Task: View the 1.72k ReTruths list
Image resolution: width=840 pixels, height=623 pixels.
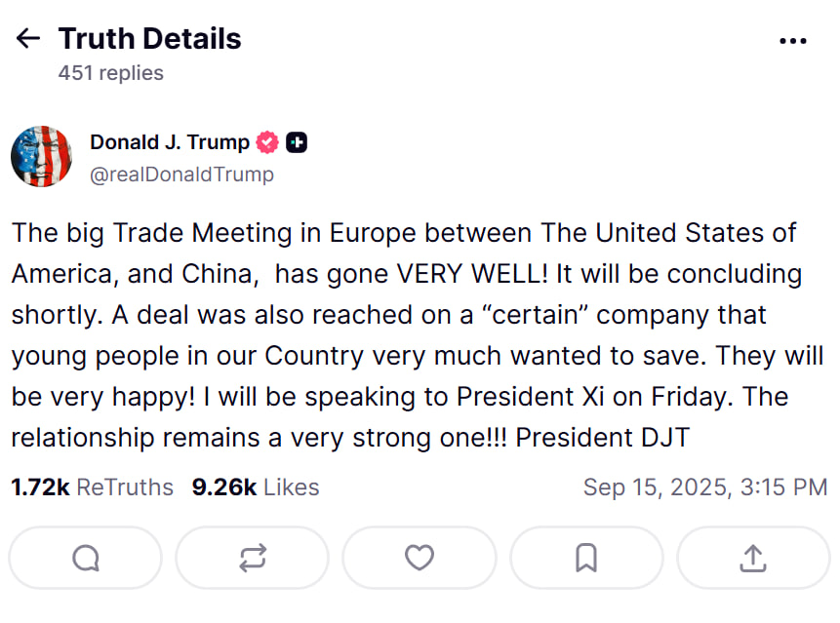Action: 92,487
